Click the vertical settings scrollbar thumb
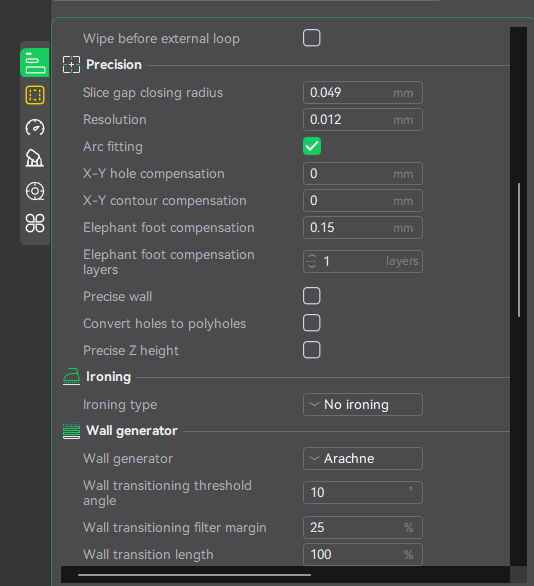This screenshot has width=534, height=586. pos(519,250)
